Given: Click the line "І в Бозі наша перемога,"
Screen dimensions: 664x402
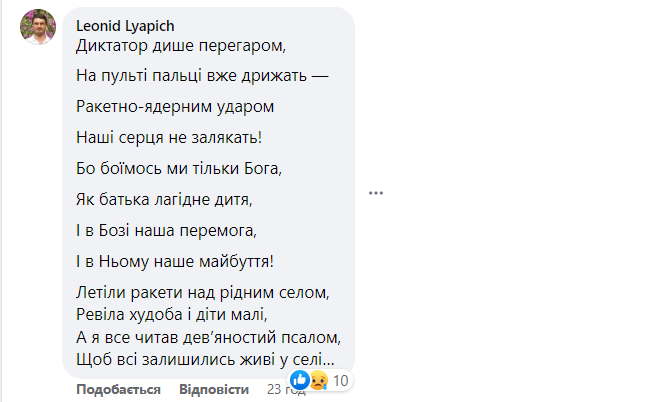Looking at the screenshot, I should point(166,231).
